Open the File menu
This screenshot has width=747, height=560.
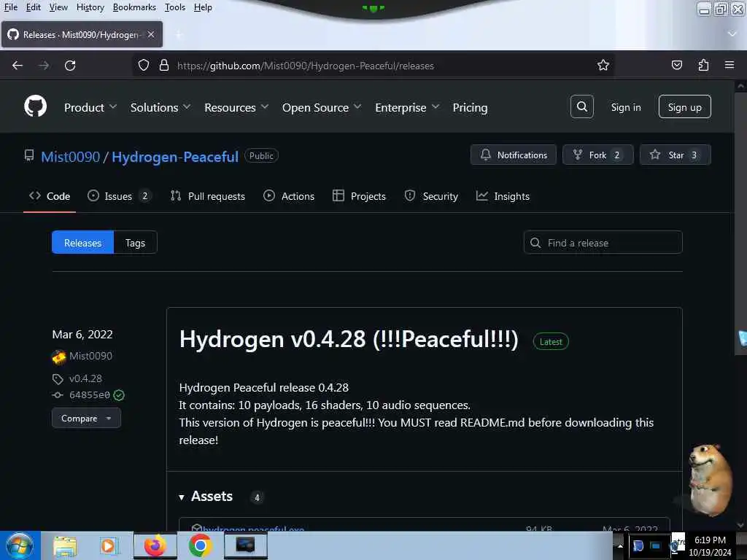coord(10,7)
